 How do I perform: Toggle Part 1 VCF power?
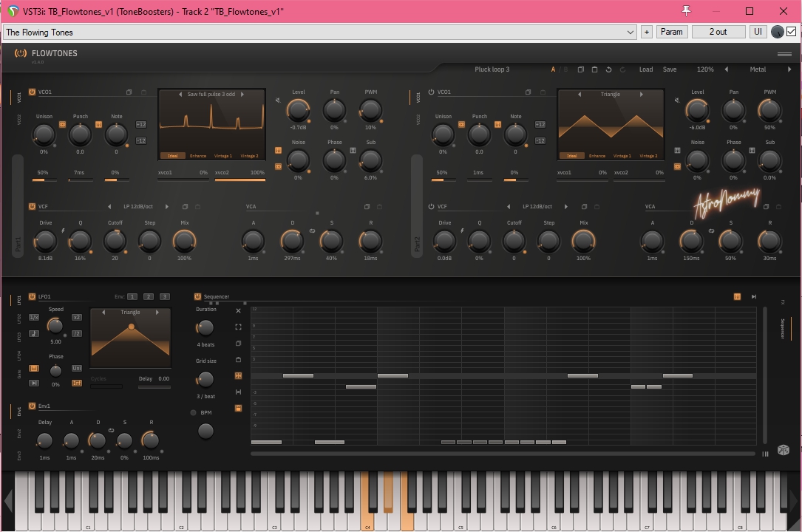[32, 206]
